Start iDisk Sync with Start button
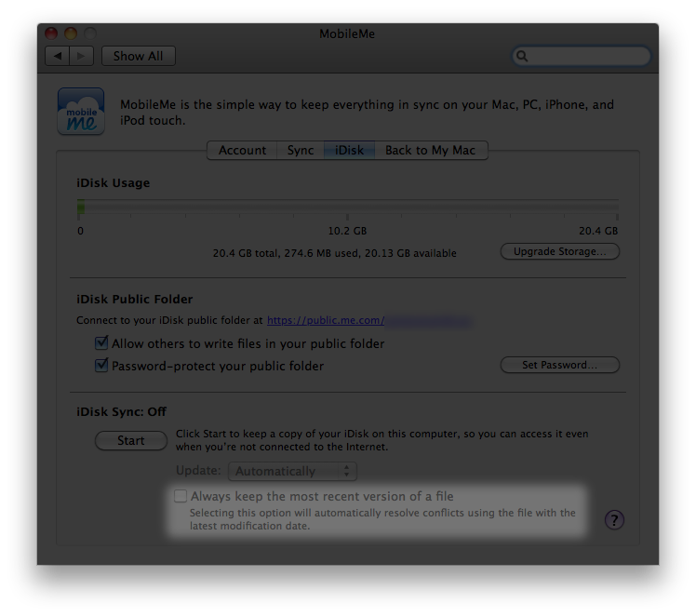The image size is (696, 616). [131, 440]
